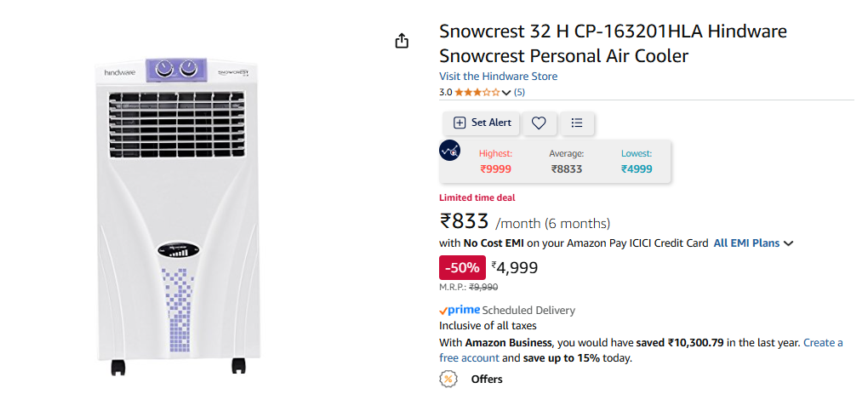
Task: Click the -50% discount badge
Action: click(x=462, y=268)
